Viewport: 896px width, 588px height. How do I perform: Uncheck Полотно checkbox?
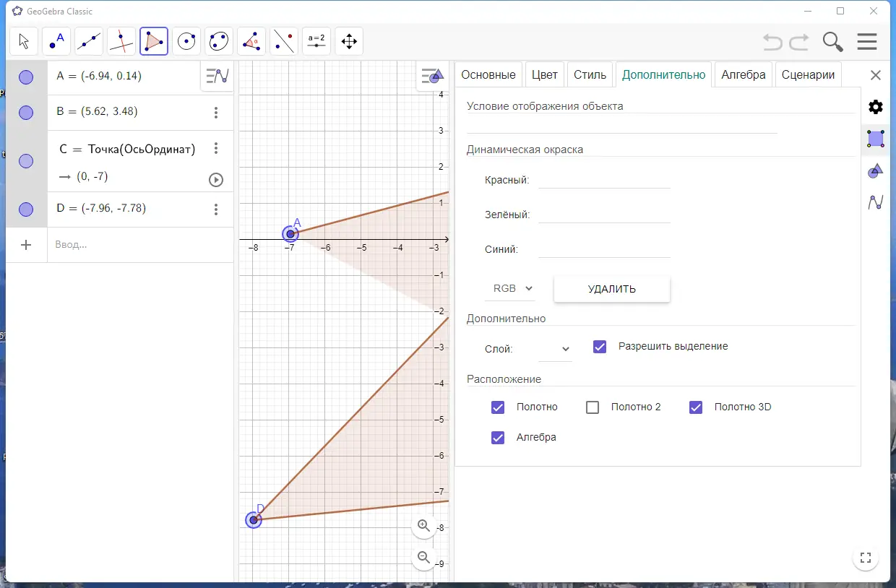pyautogui.click(x=498, y=407)
